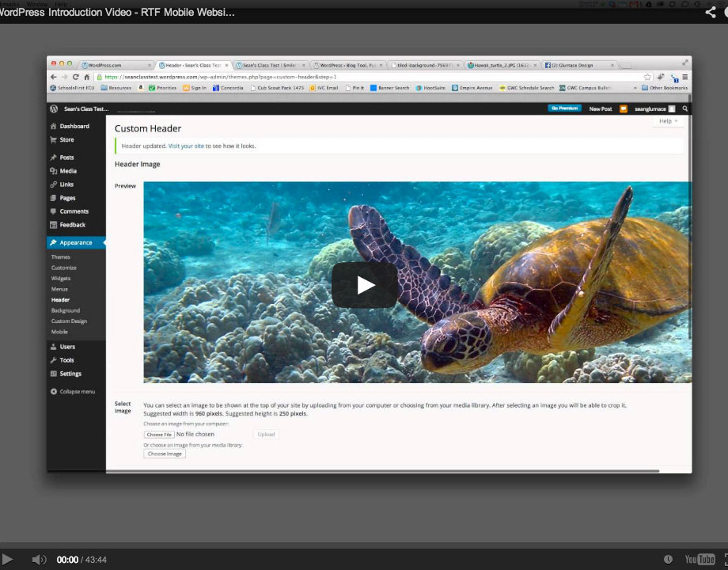Click the Appearance menu item
Screen dimensions: 728x570
(76, 242)
